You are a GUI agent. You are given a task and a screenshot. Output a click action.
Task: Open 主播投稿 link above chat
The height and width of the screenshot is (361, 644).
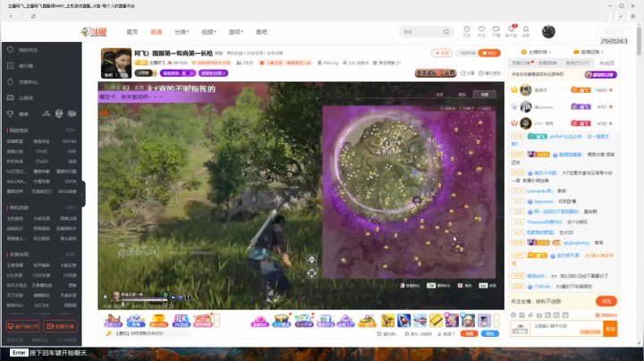(536, 52)
